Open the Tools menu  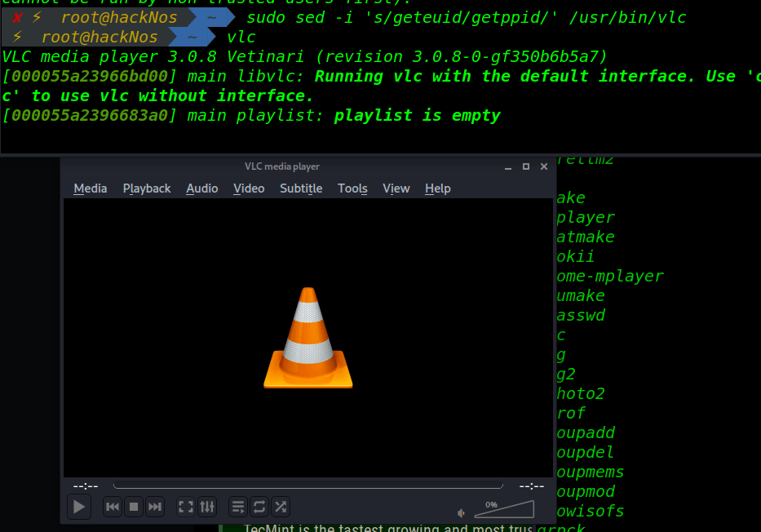click(352, 188)
